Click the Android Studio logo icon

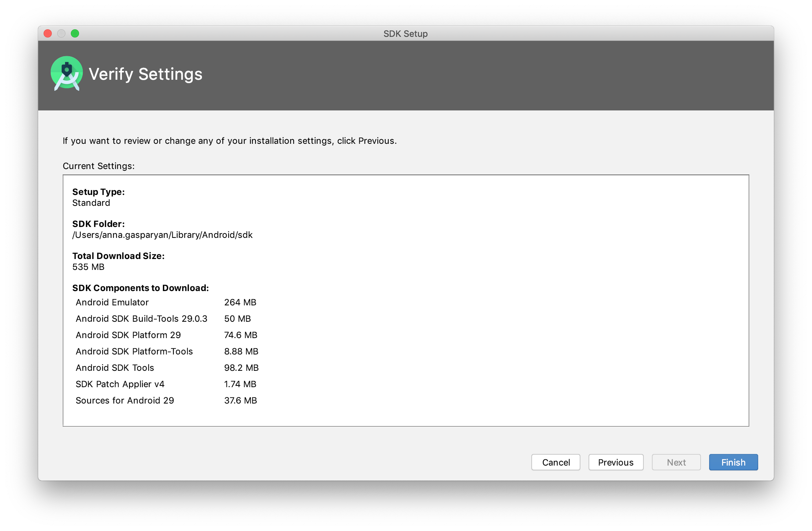67,73
